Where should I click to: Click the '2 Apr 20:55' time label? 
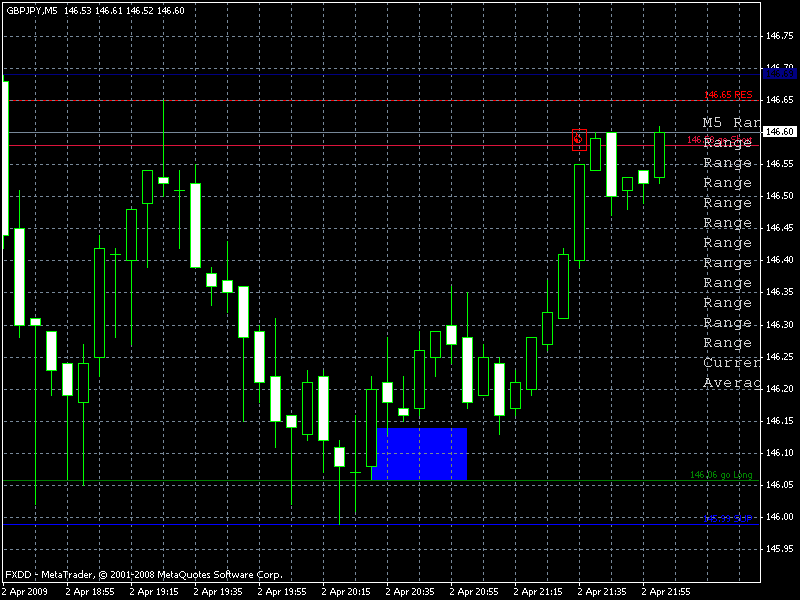[x=474, y=592]
